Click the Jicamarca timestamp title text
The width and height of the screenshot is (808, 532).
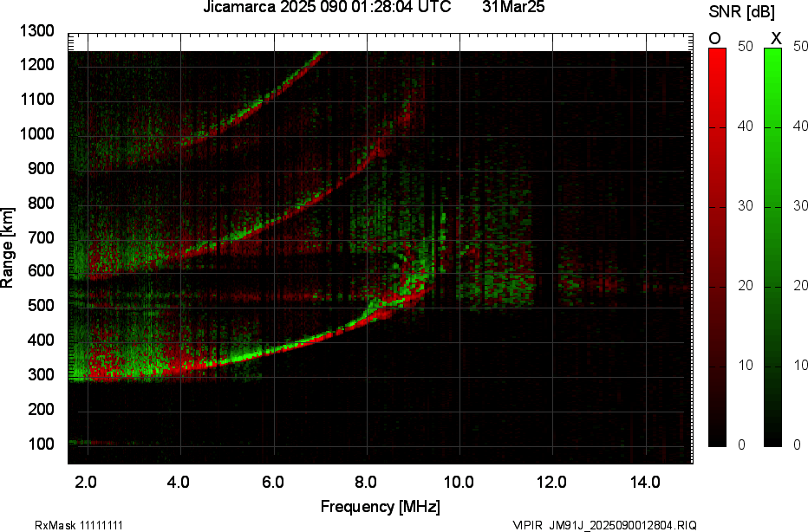[327, 7]
